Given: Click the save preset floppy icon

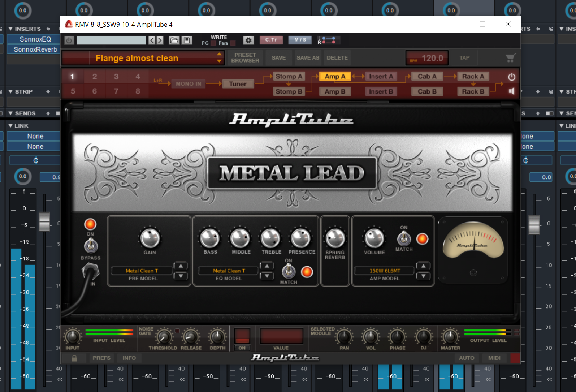Looking at the screenshot, I should point(186,40).
